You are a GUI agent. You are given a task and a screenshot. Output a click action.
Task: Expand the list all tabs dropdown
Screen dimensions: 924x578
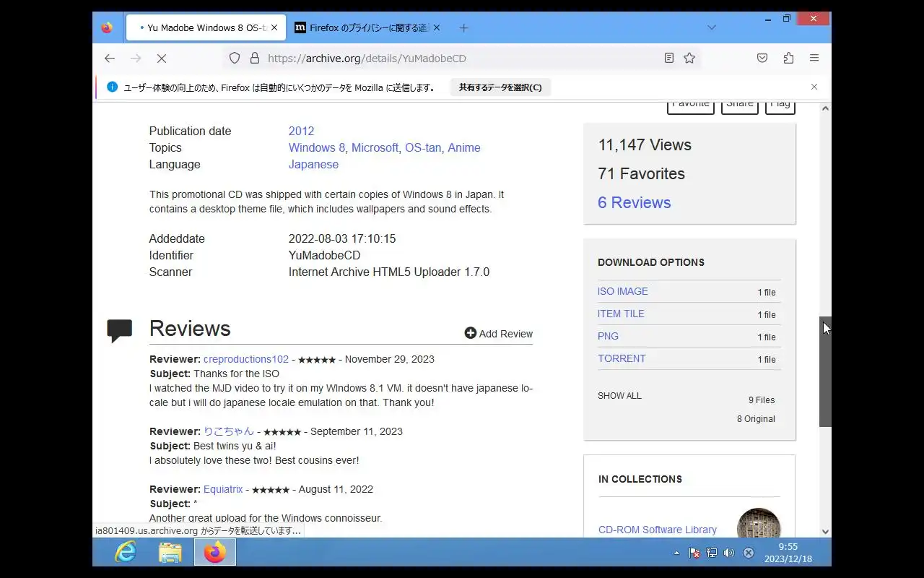[x=712, y=27]
